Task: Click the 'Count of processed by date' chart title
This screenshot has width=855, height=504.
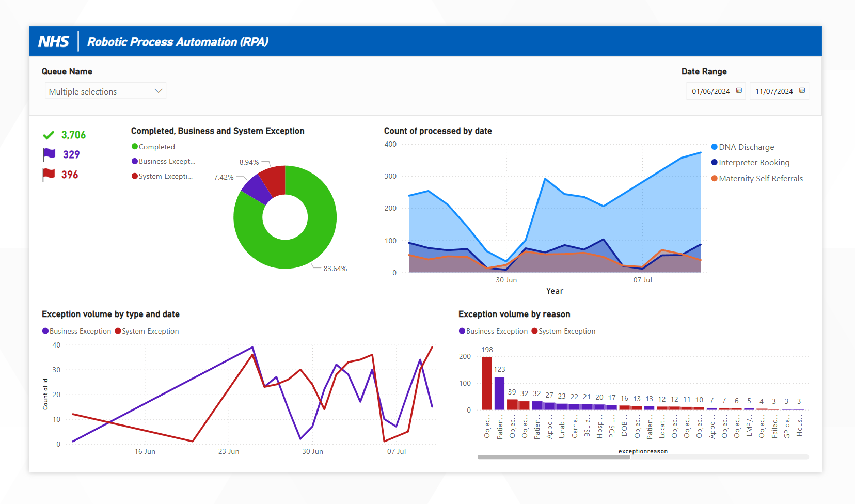Action: pyautogui.click(x=438, y=131)
